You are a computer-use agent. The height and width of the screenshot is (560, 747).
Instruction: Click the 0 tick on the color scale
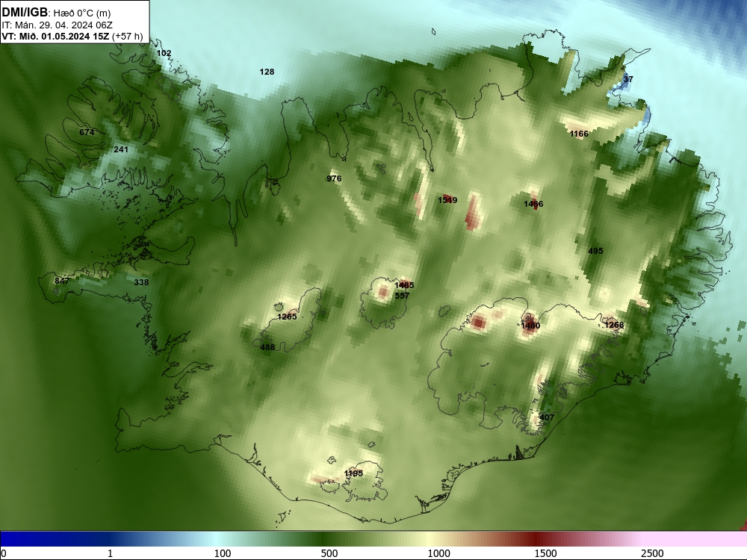pyautogui.click(x=4, y=553)
